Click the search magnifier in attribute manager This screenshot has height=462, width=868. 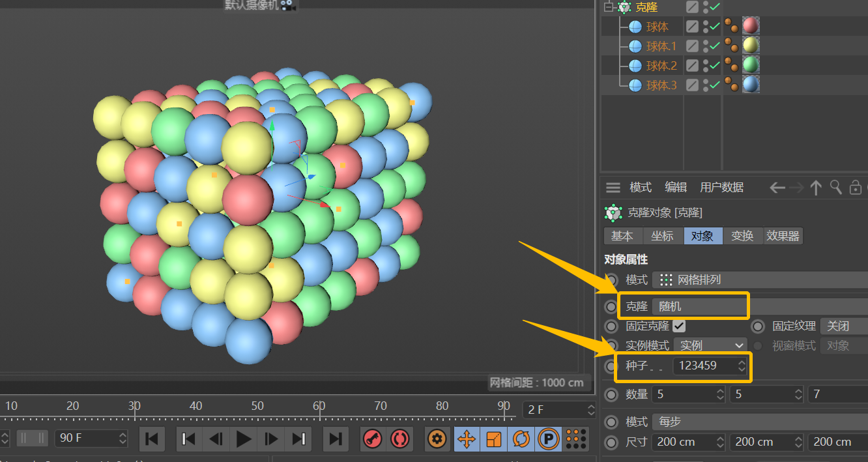click(836, 188)
